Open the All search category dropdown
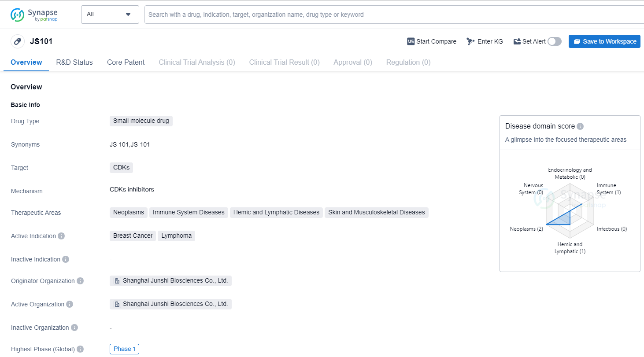The height and width of the screenshot is (357, 644). click(110, 15)
